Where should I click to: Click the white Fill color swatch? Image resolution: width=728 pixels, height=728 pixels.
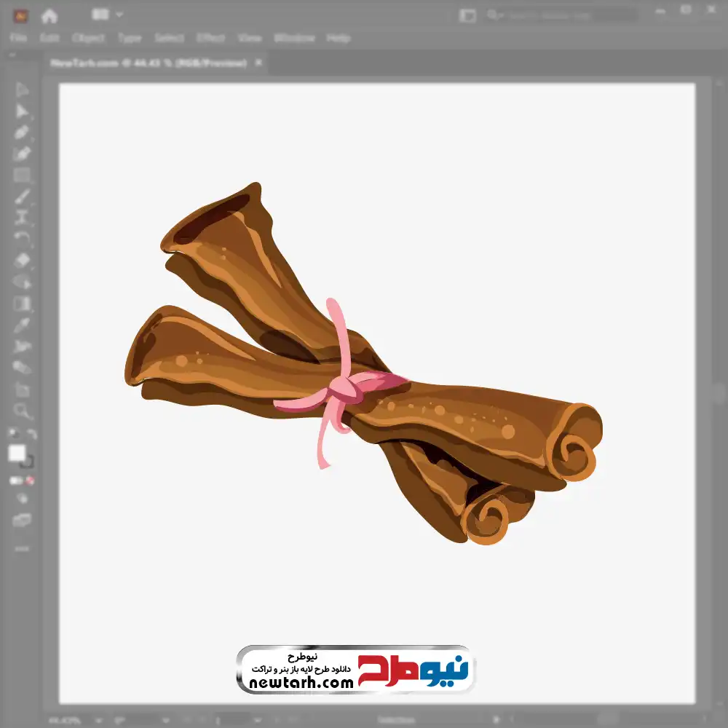pos(17,454)
